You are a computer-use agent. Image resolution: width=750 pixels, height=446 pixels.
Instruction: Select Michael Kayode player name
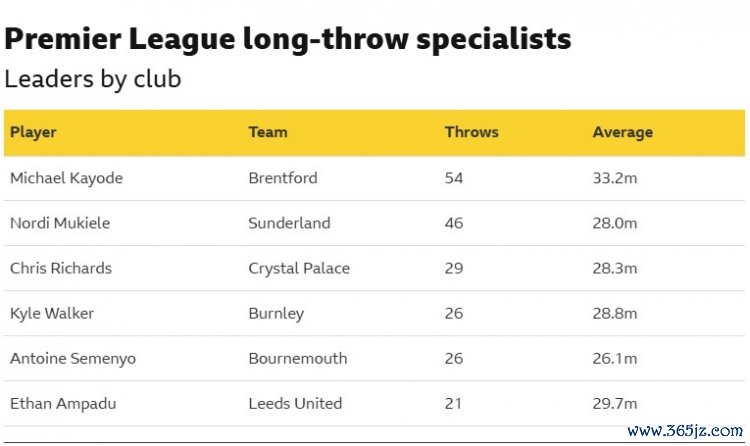click(66, 178)
